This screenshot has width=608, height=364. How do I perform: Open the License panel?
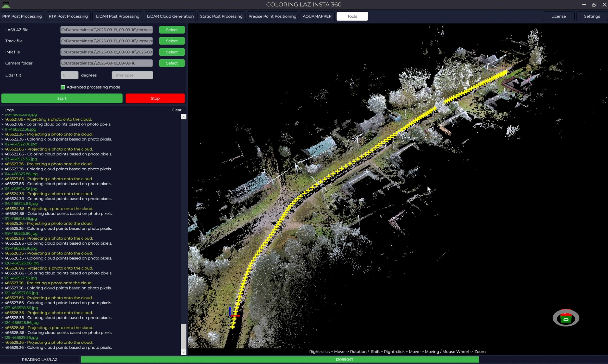[x=559, y=16]
